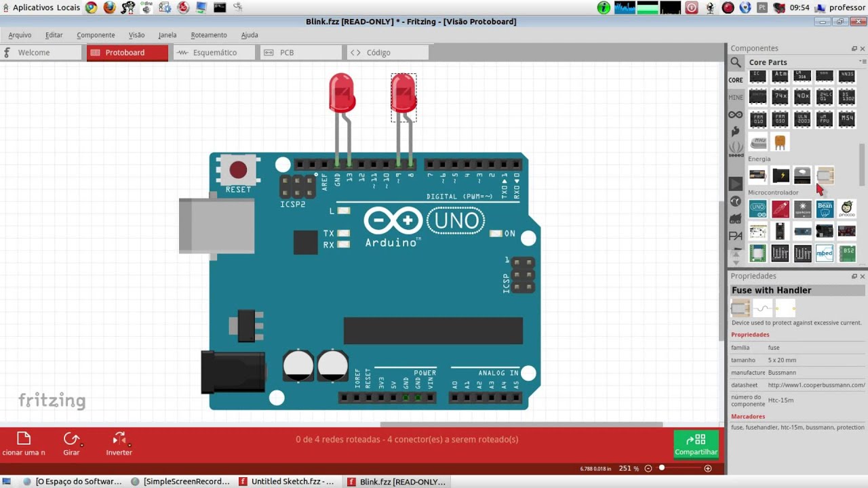Click the zoom in plus button

click(x=708, y=468)
